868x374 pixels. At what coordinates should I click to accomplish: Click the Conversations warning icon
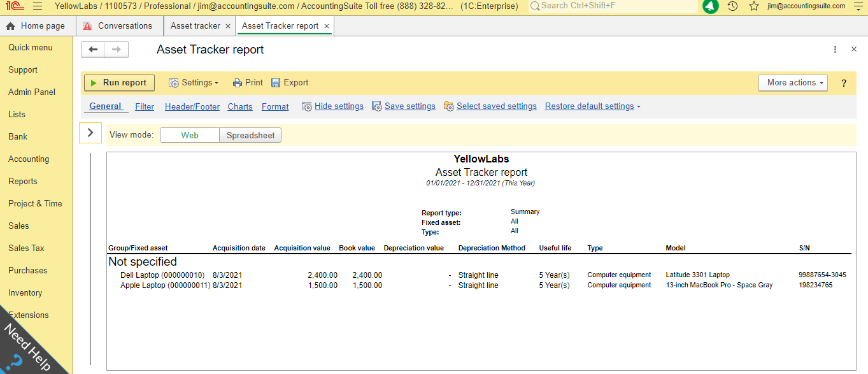pos(87,26)
